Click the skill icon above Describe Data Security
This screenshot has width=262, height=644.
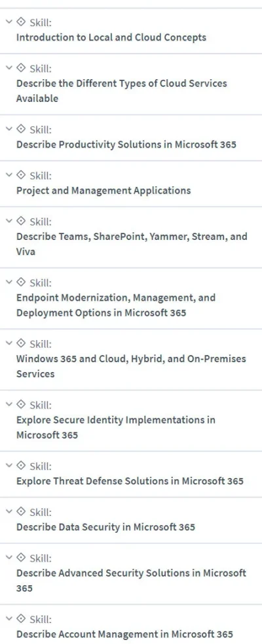[x=20, y=512]
